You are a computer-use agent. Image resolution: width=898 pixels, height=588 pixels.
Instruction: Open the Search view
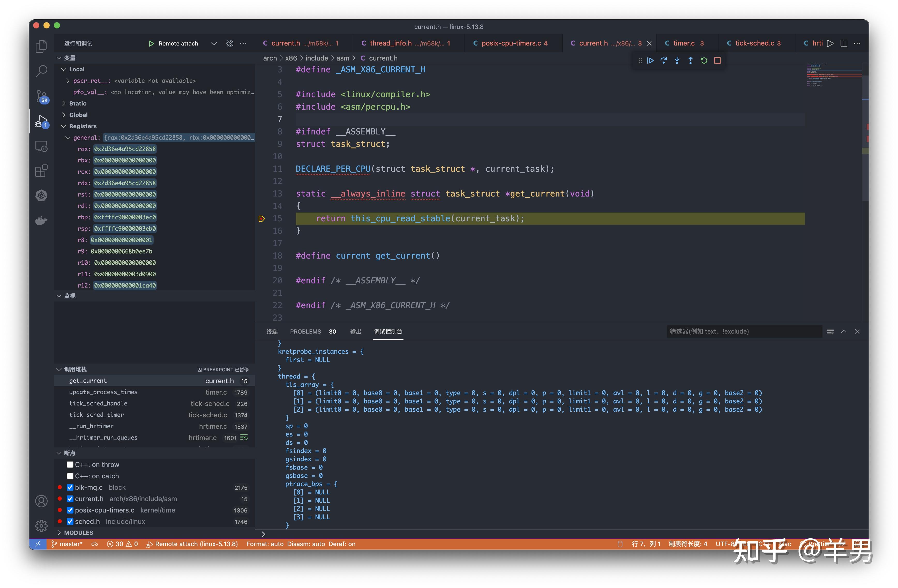coord(41,71)
